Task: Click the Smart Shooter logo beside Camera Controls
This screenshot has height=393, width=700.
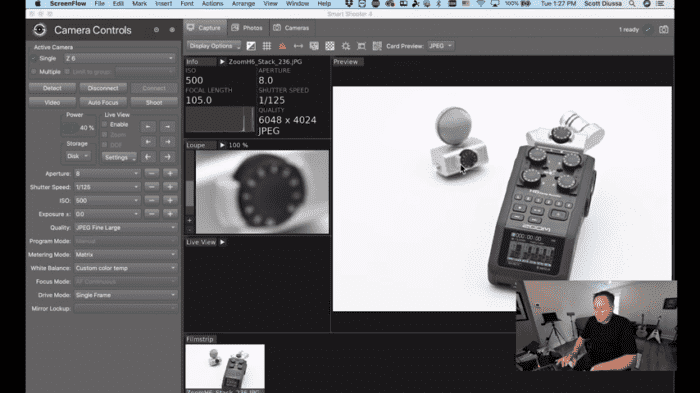Action: coord(40,30)
